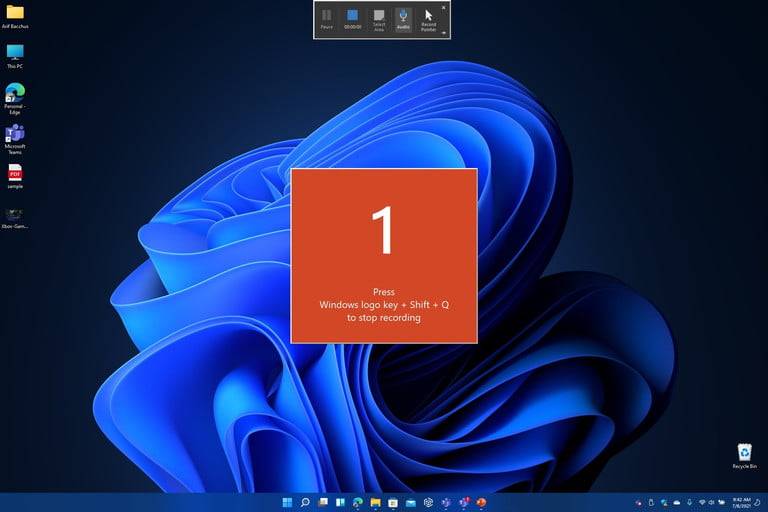Select the Personal - Edge desktop shortcut
Viewport: 768px width, 512px height.
point(15,98)
